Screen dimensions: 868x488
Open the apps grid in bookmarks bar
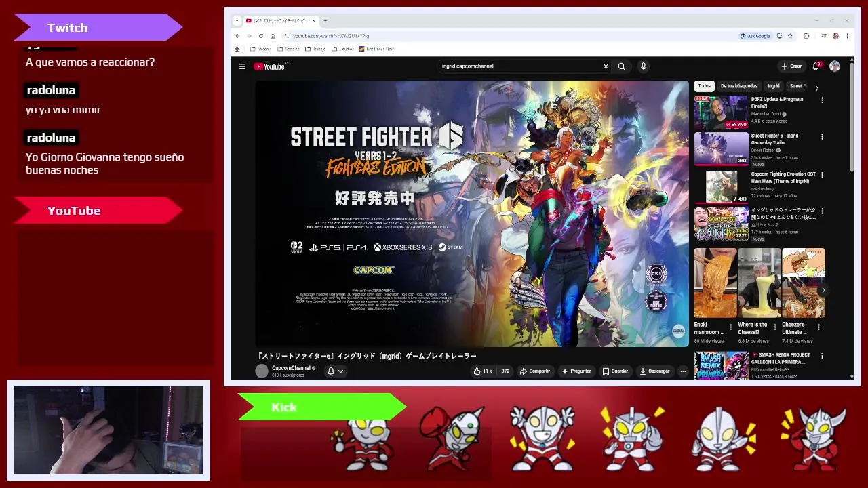pyautogui.click(x=237, y=49)
